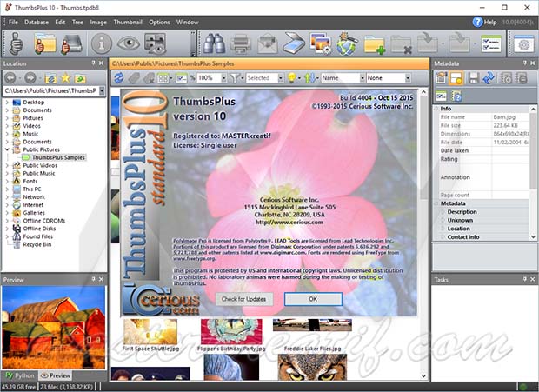Select ThumbsPlus Samples in the tree
Image resolution: width=539 pixels, height=392 pixels.
pyautogui.click(x=58, y=157)
